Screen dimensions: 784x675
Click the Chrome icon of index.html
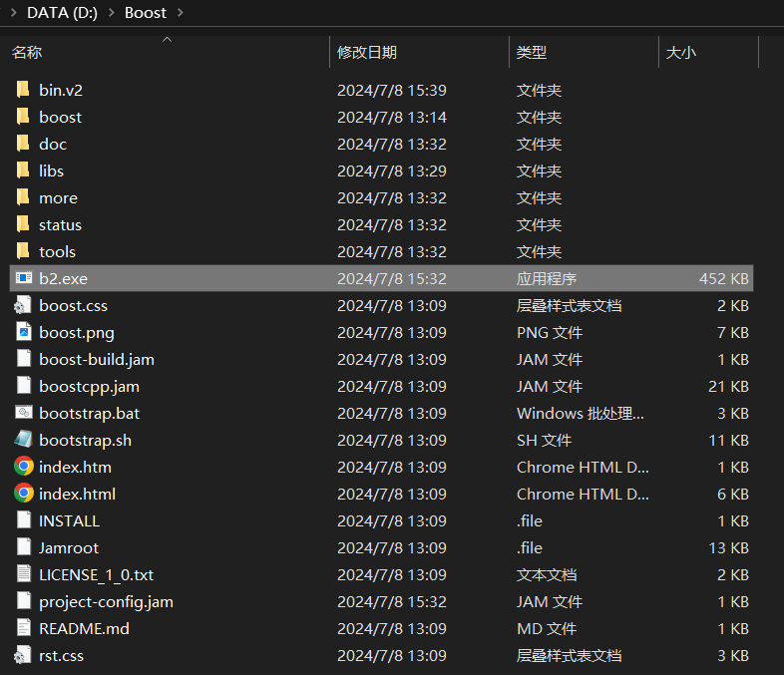(x=24, y=494)
